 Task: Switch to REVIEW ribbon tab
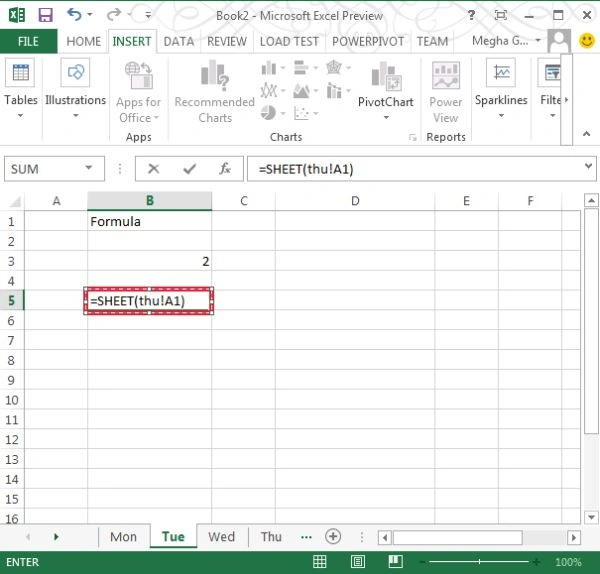[x=227, y=41]
